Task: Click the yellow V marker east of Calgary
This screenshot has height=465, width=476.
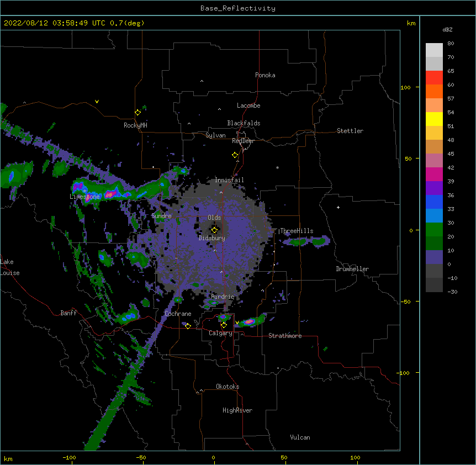Action: pos(237,323)
